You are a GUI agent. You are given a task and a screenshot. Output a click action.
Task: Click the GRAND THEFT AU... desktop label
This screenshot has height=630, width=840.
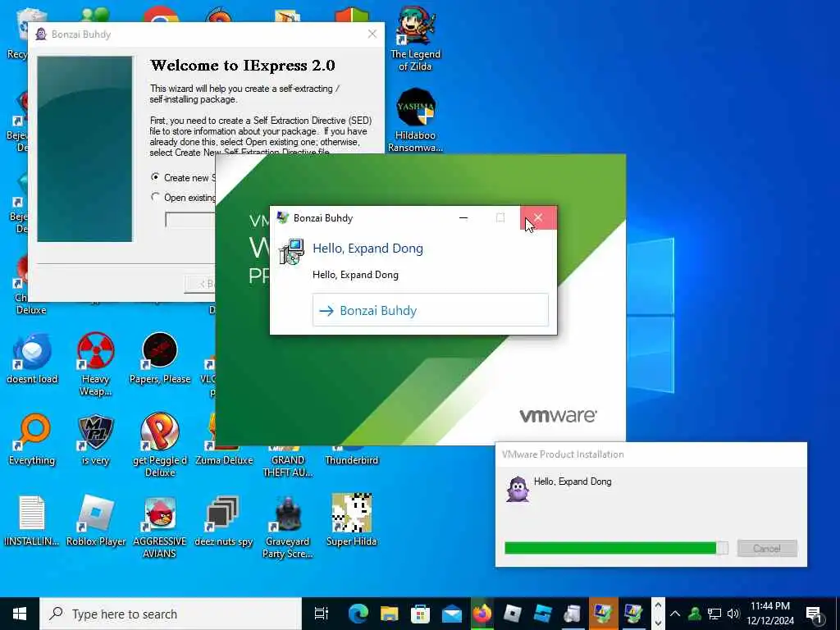pos(288,466)
